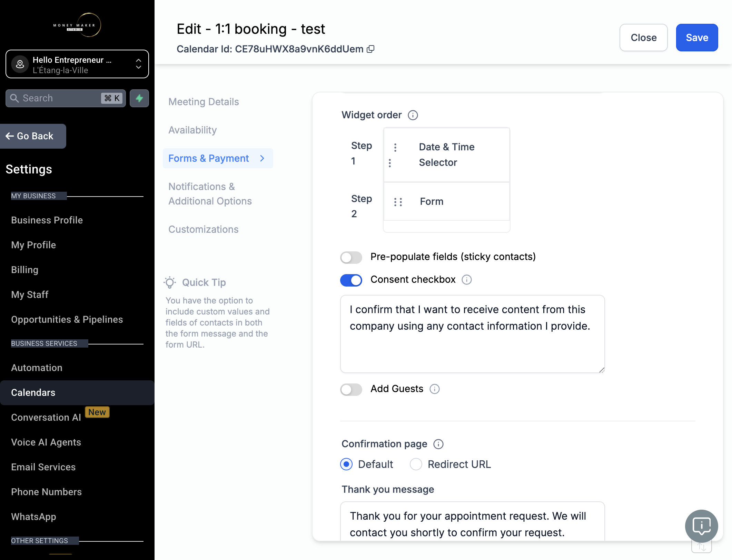This screenshot has width=732, height=560.
Task: Open the Widget order info tooltip
Action: [x=413, y=115]
